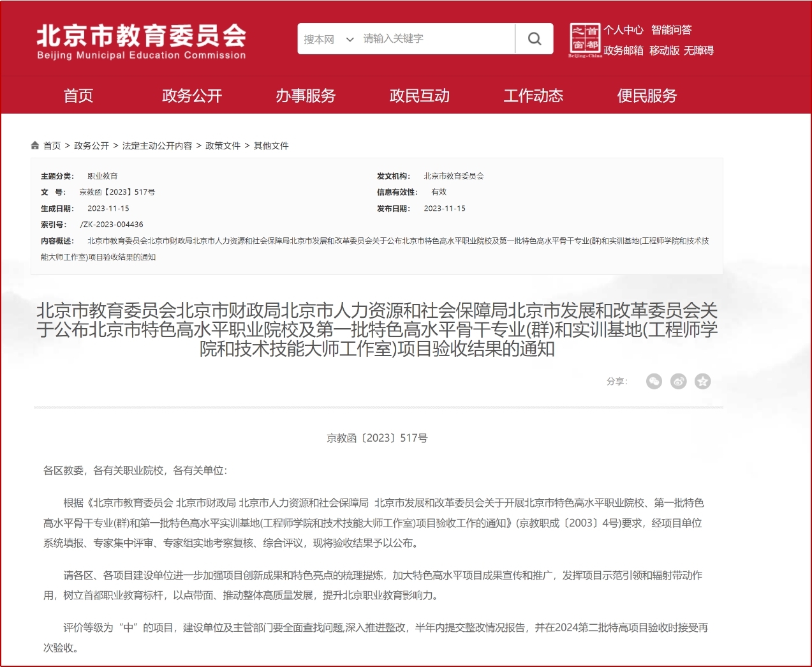Type in the 请输入关键字 search field
Image resolution: width=812 pixels, height=667 pixels.
(x=436, y=39)
